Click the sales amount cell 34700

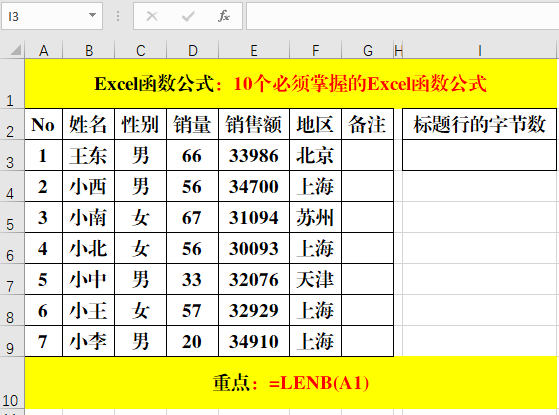click(x=254, y=186)
